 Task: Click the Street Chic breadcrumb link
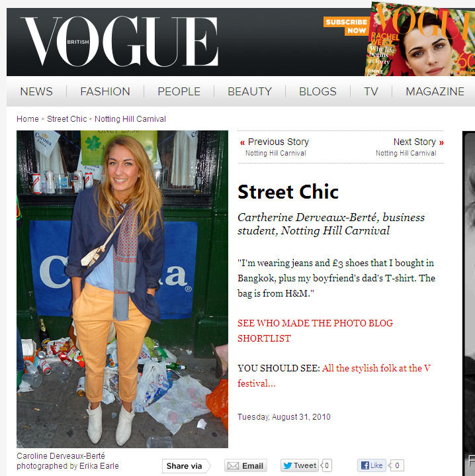tap(67, 119)
